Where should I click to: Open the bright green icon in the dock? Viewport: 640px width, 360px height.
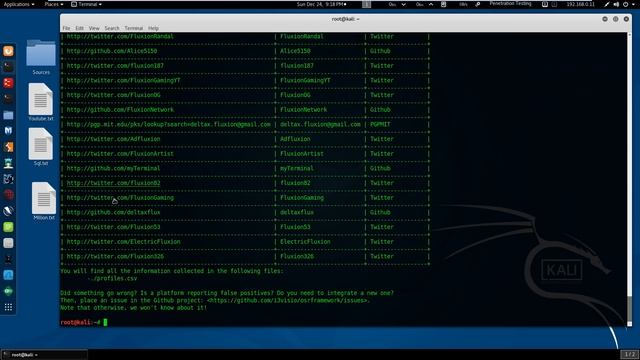tap(8, 227)
